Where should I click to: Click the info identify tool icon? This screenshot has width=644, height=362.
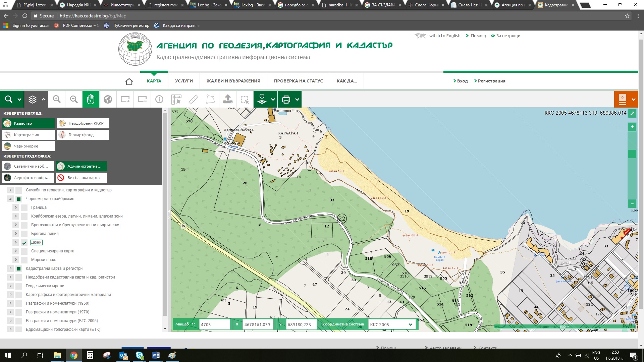(159, 99)
